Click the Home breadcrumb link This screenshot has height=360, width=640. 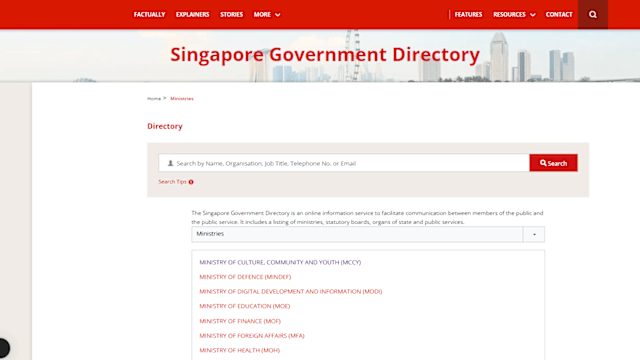pyautogui.click(x=154, y=98)
